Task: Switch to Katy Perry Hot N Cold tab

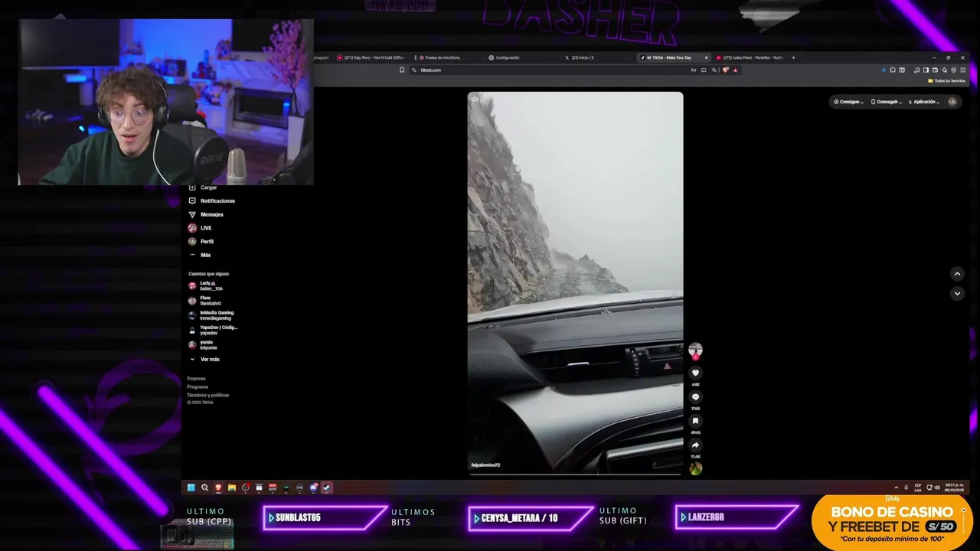Action: tap(371, 57)
